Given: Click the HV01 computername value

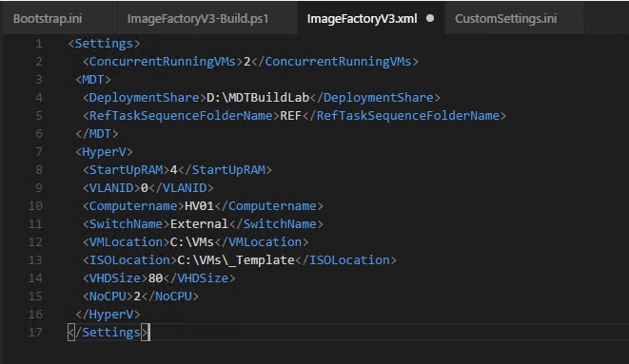Looking at the screenshot, I should (x=199, y=206).
